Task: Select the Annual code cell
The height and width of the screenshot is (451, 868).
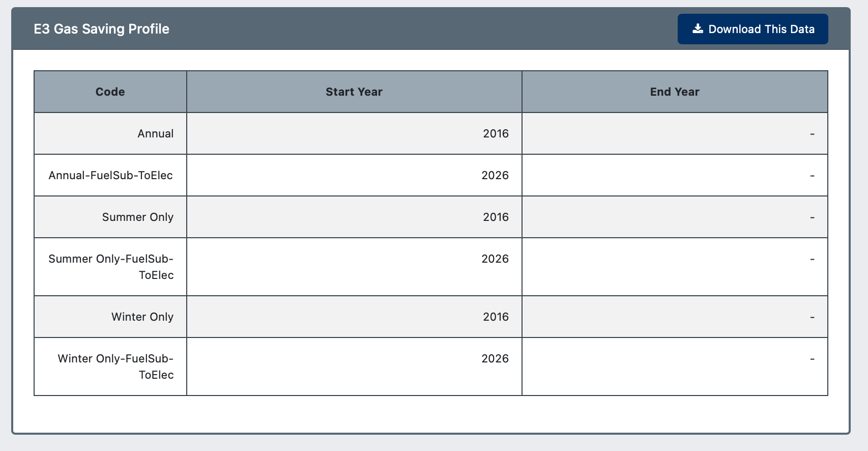Action: [110, 133]
